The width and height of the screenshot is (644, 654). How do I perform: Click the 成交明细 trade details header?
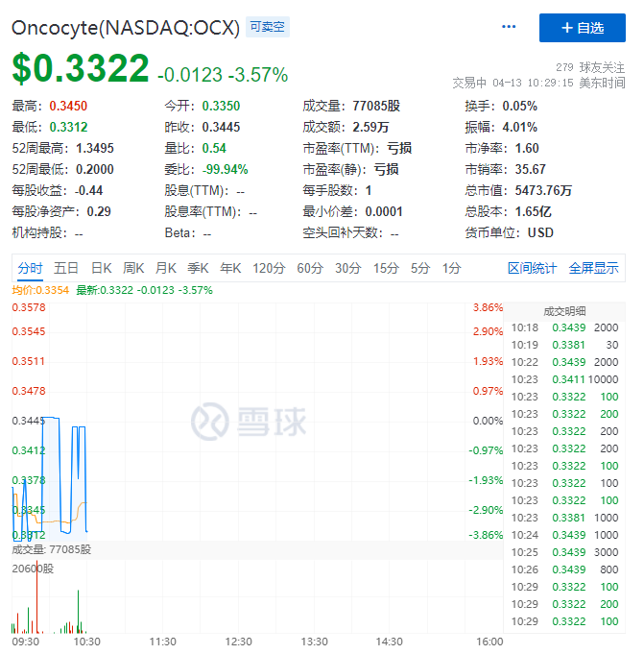(x=565, y=311)
